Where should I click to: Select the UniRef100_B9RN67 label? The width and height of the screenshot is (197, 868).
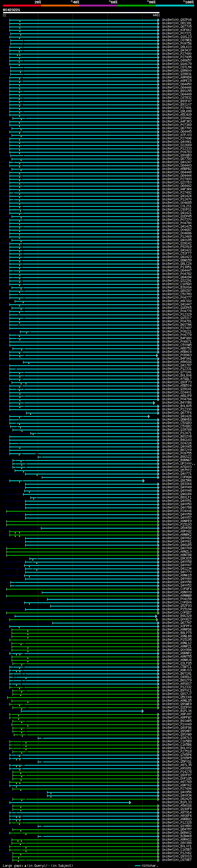[176, 460]
